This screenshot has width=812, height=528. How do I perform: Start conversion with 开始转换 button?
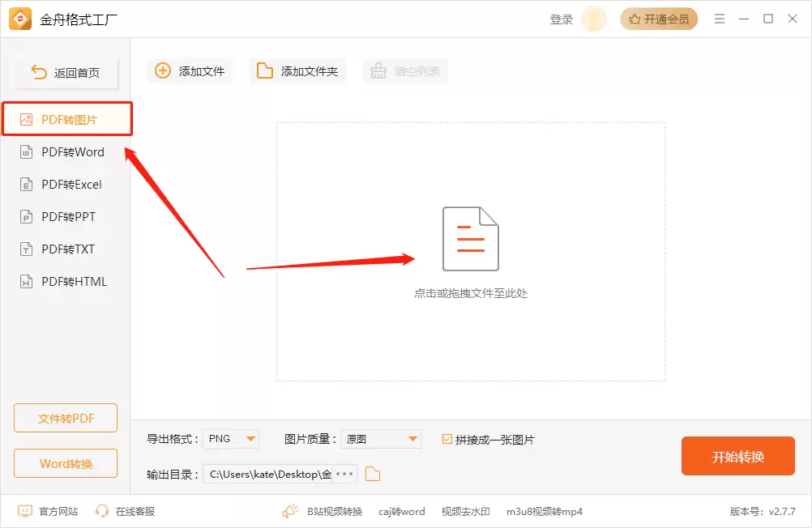(x=737, y=456)
